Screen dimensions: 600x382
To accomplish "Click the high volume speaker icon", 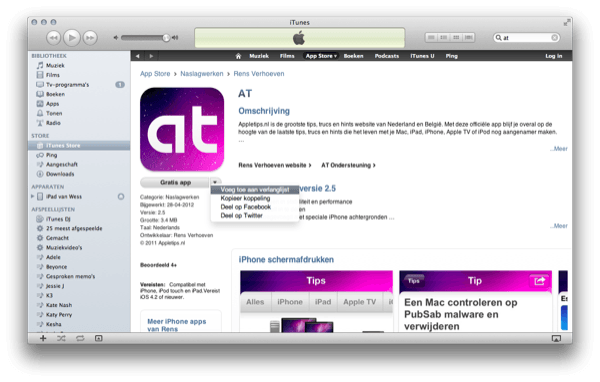I will coord(175,38).
